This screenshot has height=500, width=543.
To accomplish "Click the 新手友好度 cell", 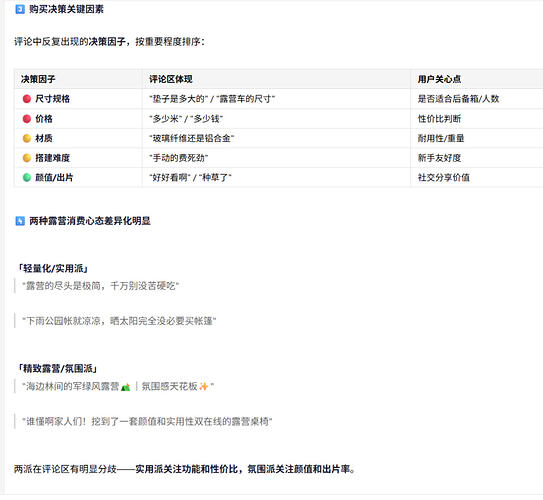I will click(477, 158).
